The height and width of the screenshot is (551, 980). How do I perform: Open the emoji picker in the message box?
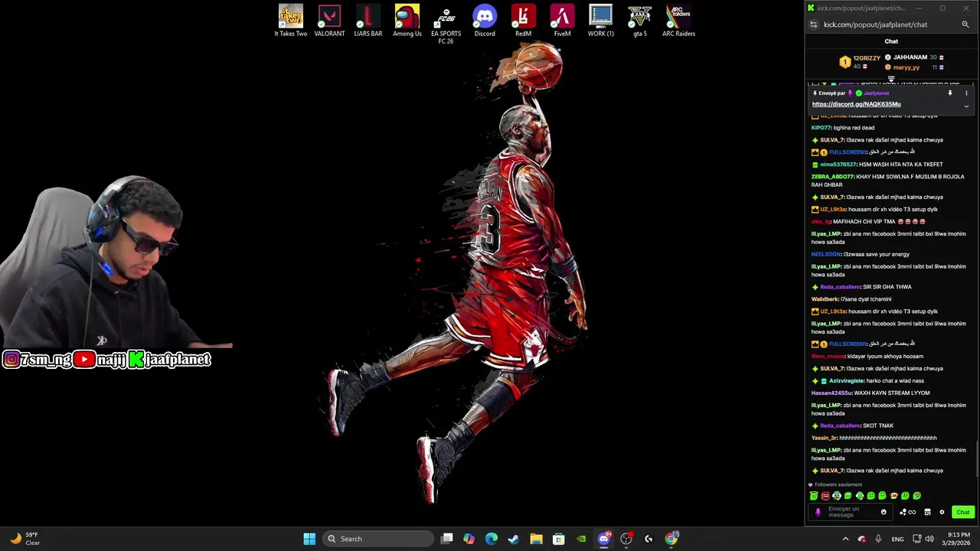884,512
